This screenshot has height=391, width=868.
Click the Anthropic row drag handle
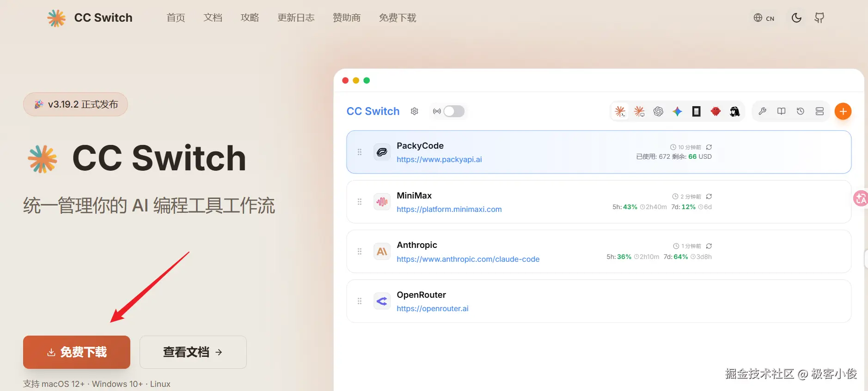click(360, 252)
